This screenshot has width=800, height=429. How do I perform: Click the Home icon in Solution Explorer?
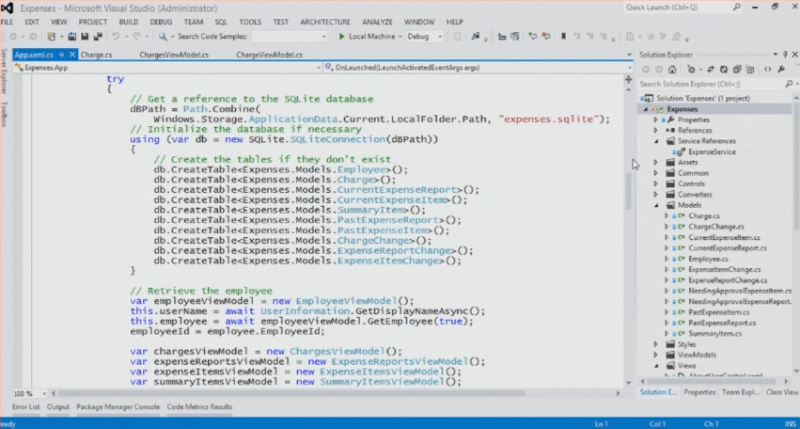(672, 69)
